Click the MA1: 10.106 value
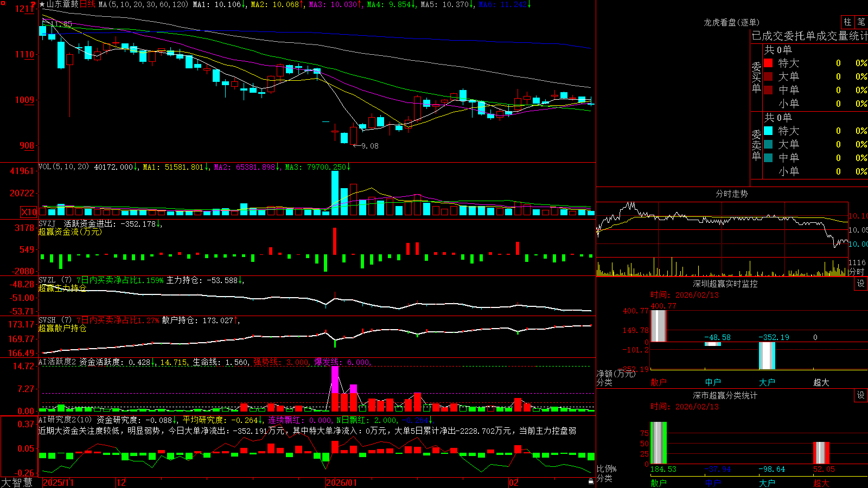 coord(219,4)
